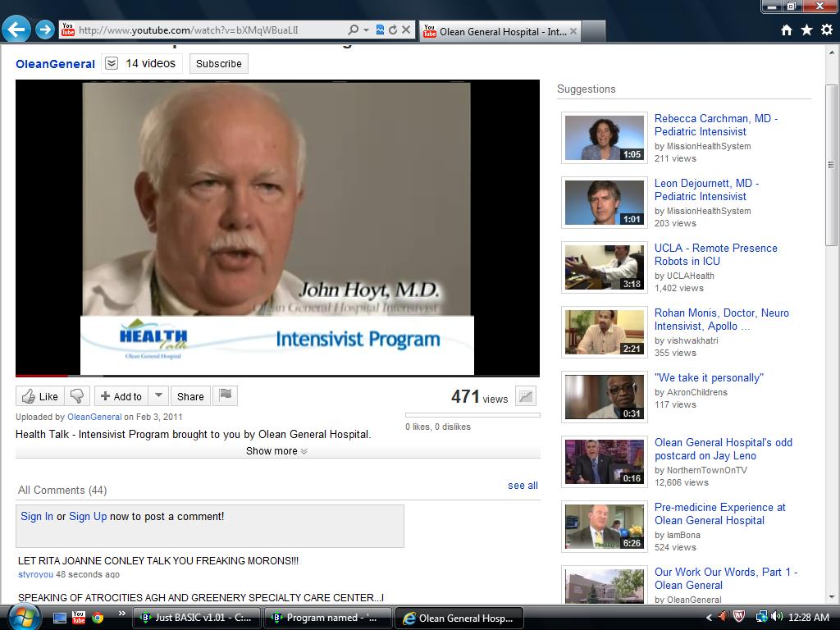
Task: Click the search magnifier in the address bar
Action: pyautogui.click(x=353, y=30)
